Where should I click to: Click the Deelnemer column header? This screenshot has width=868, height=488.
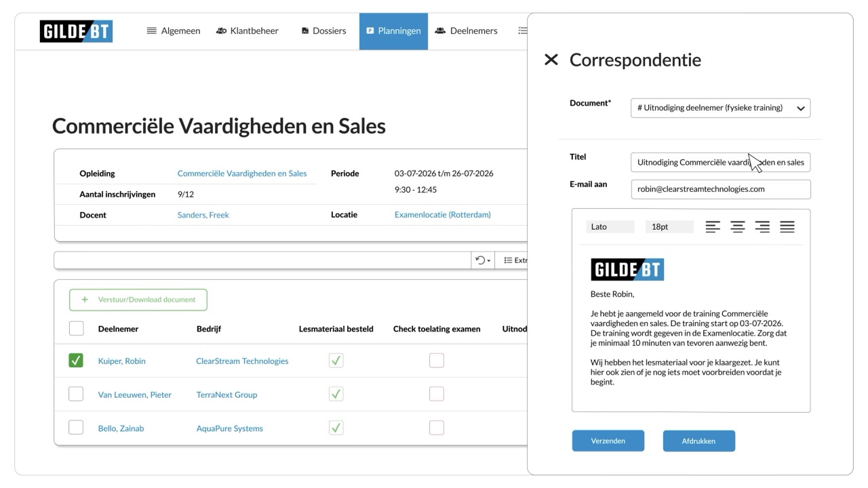[118, 329]
